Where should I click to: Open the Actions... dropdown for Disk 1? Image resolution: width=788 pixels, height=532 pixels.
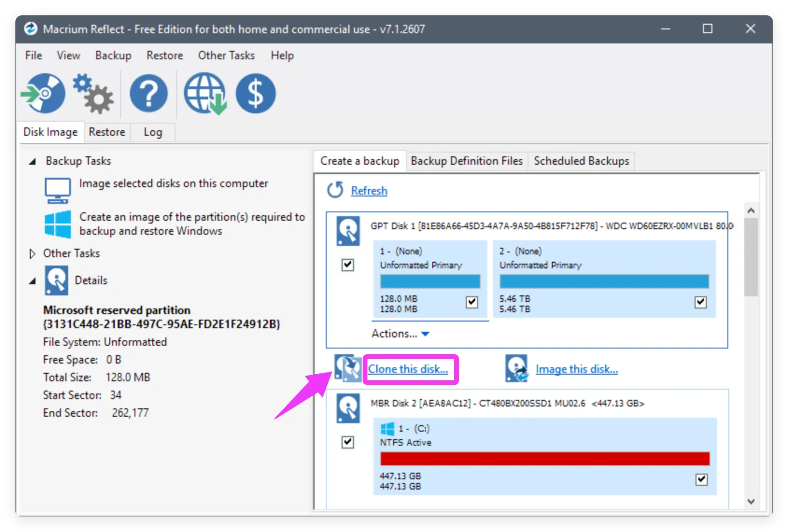pos(400,334)
